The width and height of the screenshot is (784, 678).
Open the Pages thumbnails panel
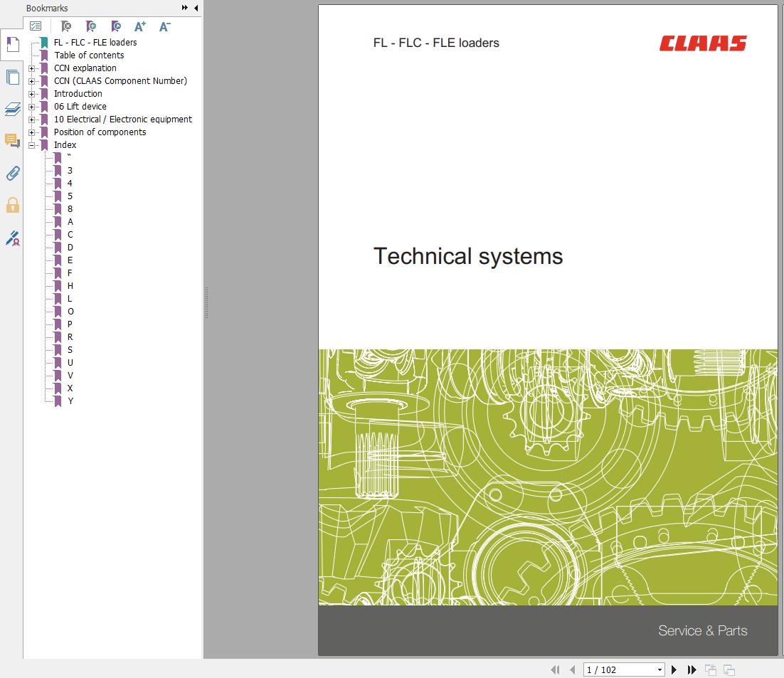pyautogui.click(x=12, y=77)
